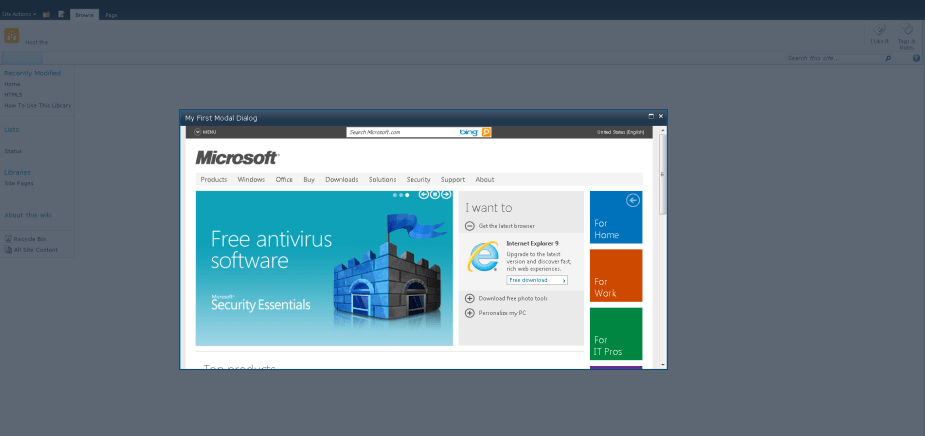Viewport: 925px width, 436px height.
Task: Click the back arrow on For Home tile
Action: pos(632,201)
